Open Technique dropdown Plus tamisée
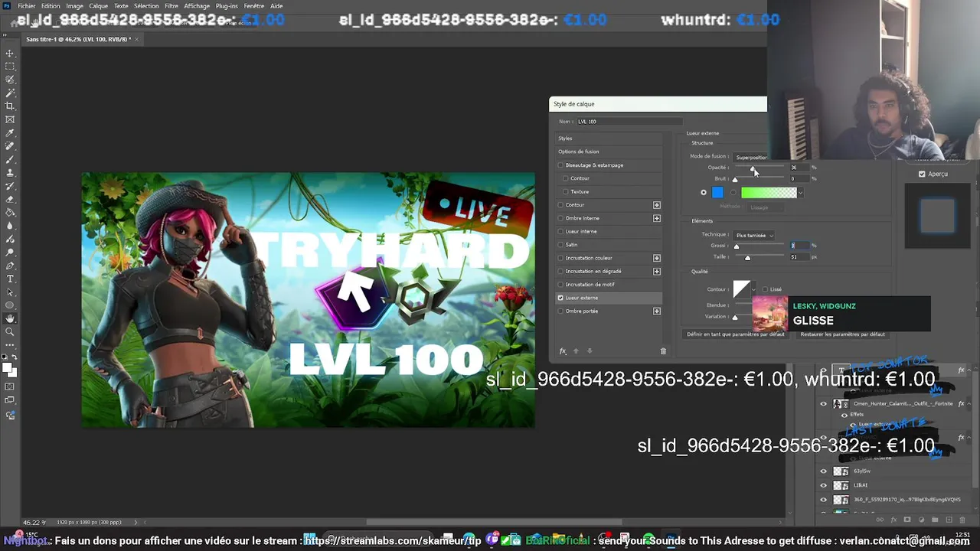980x551 pixels. tap(754, 235)
